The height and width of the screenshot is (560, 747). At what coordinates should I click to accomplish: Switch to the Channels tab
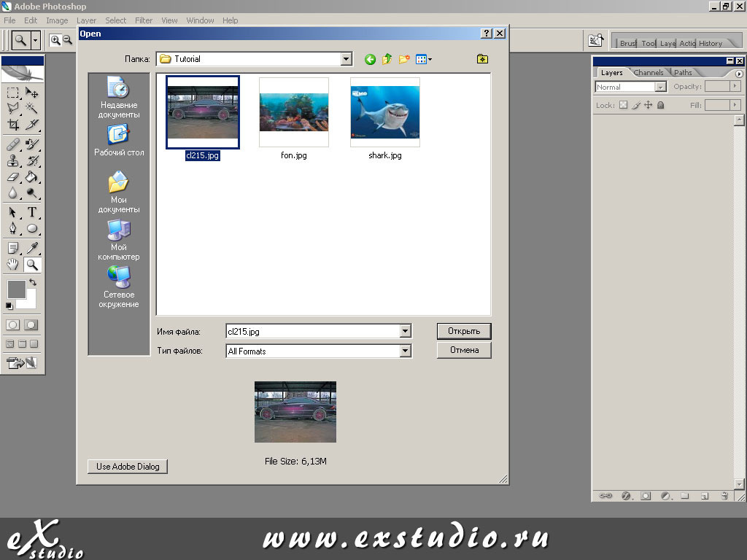pos(649,72)
